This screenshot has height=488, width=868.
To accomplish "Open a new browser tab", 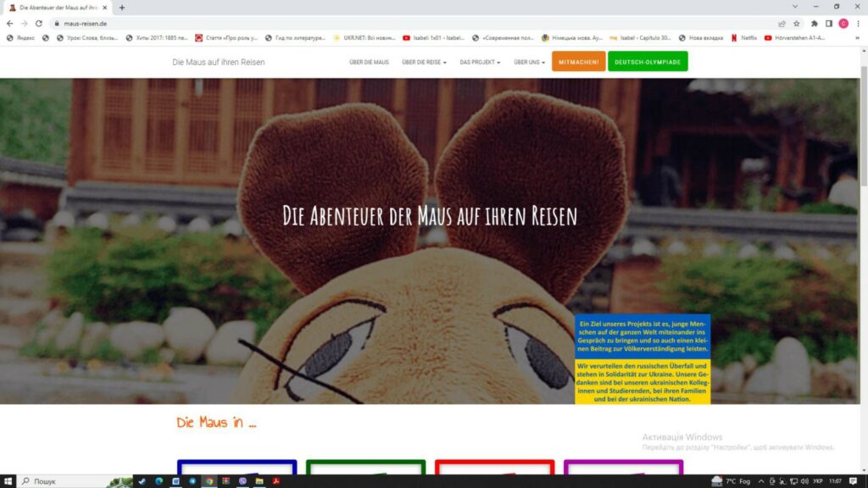I will [122, 8].
